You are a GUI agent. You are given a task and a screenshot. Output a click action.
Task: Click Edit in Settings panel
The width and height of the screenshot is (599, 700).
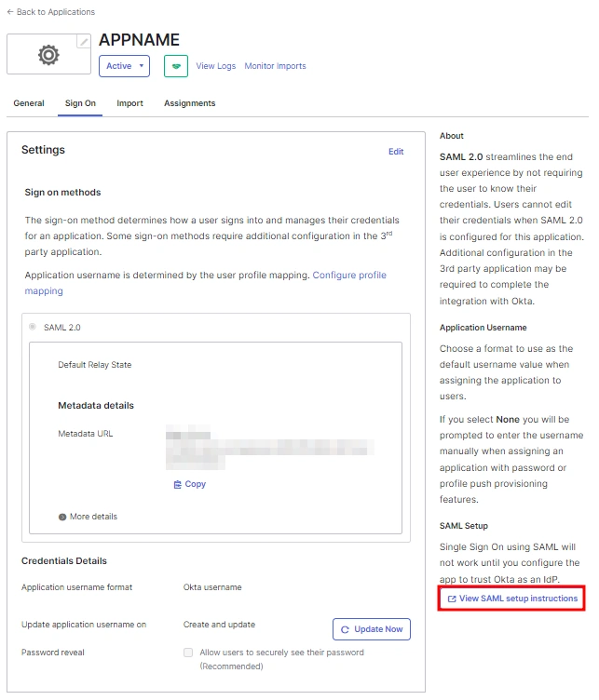tap(396, 152)
